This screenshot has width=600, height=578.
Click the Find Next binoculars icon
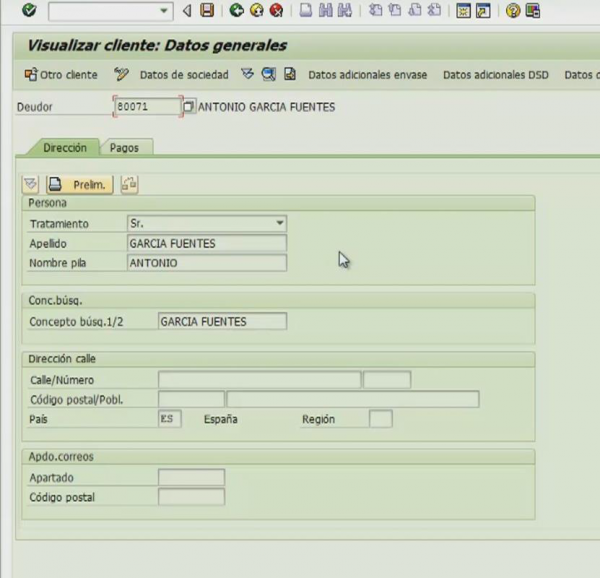point(345,10)
